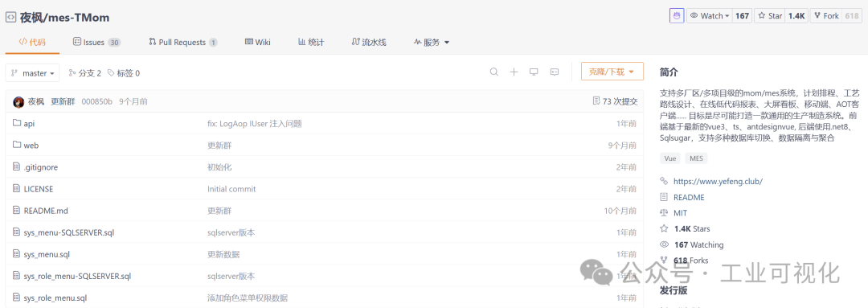View 分支 2 branches list
Viewport: 868px width, 308px height.
tap(84, 72)
